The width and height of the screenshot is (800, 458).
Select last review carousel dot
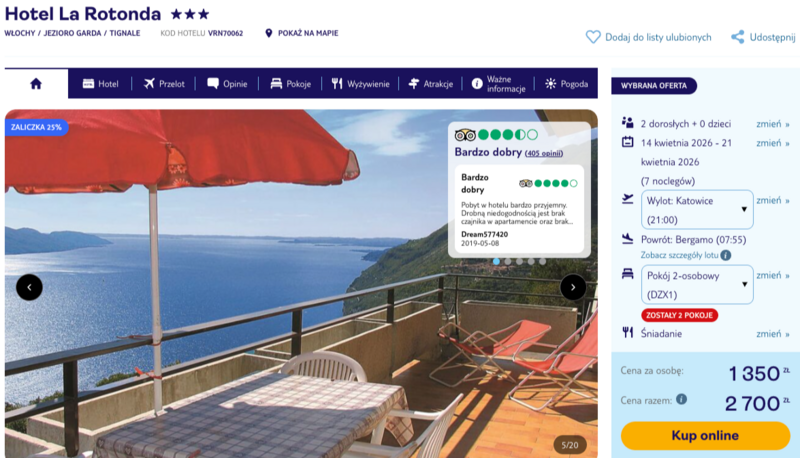[542, 262]
